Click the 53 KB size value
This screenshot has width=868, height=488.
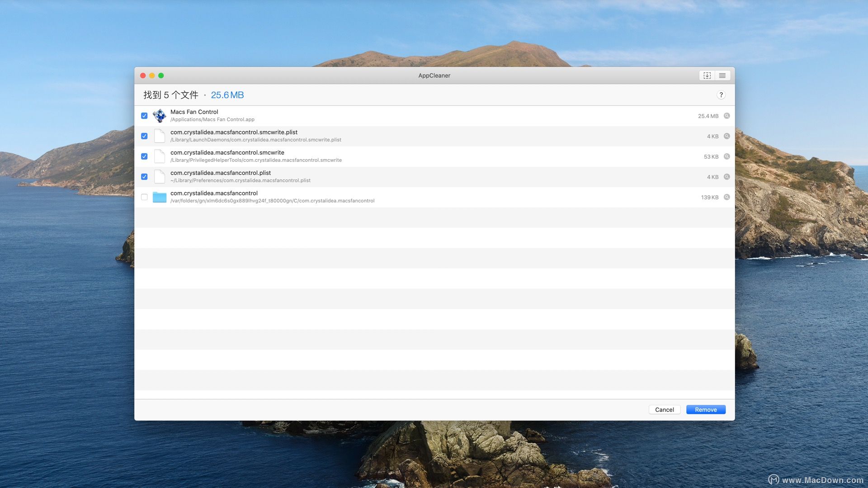pos(711,157)
